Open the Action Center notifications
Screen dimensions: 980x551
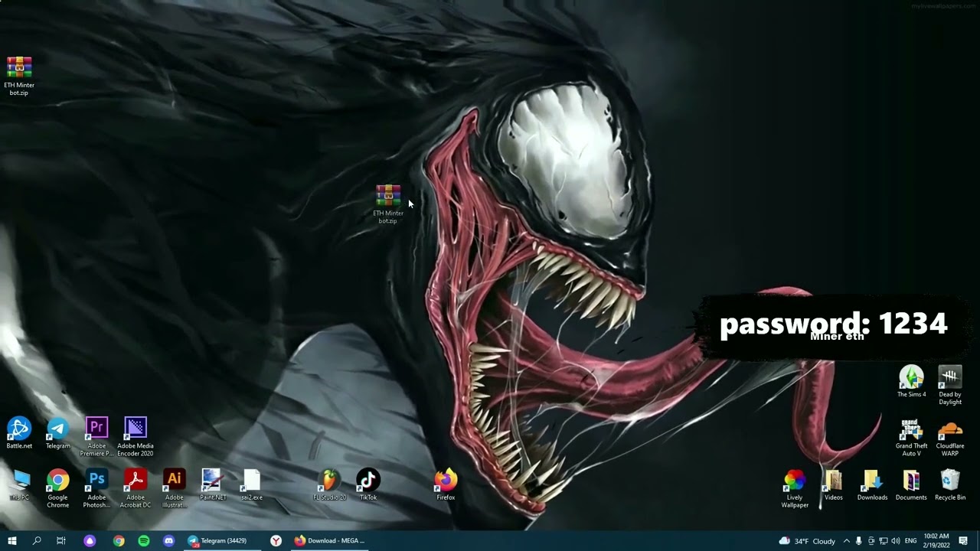(963, 541)
